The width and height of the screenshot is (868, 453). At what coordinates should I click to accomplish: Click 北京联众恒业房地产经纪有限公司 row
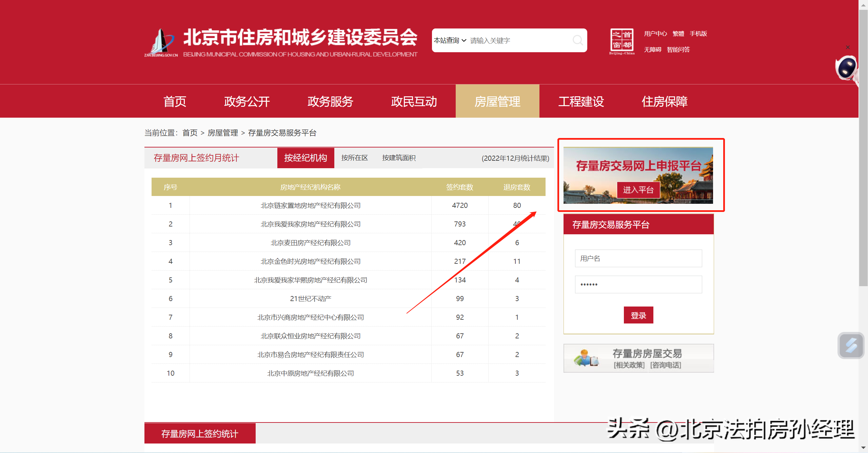pyautogui.click(x=349, y=336)
